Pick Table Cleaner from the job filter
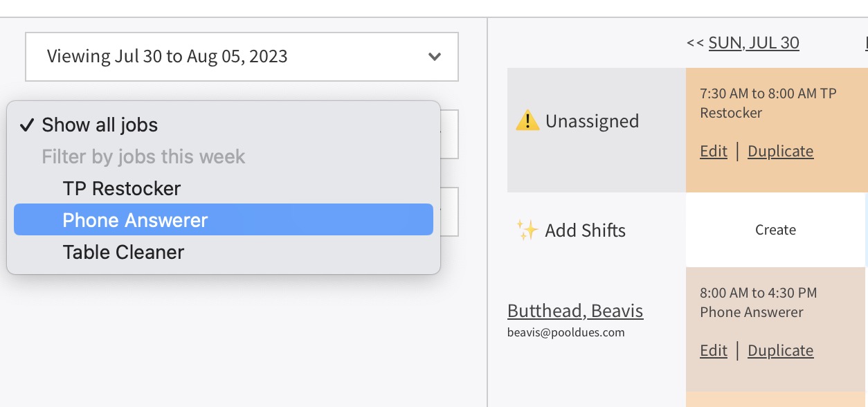The image size is (868, 407). 123,252
